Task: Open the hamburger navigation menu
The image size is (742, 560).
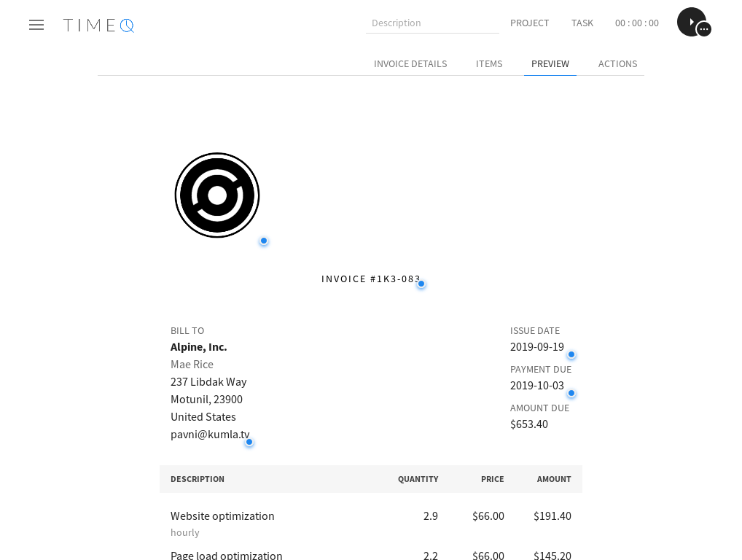Action: (x=36, y=25)
